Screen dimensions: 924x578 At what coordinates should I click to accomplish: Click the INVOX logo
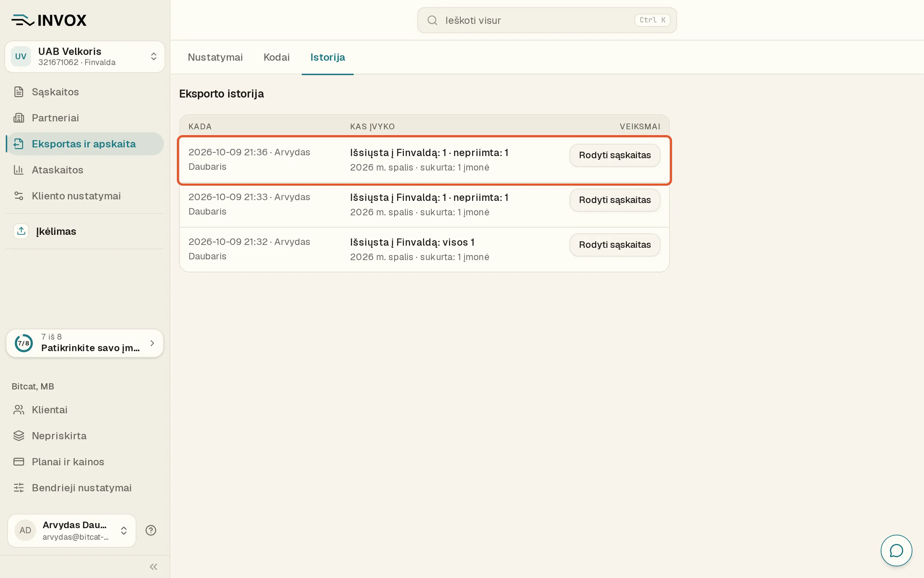click(49, 20)
